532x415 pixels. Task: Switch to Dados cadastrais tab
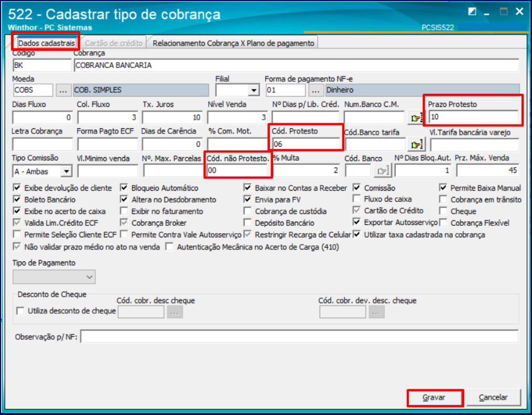click(47, 43)
